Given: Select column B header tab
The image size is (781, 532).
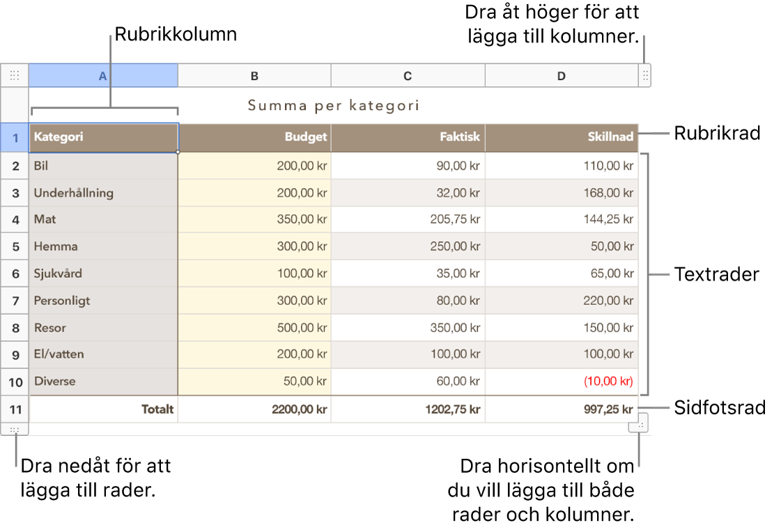Looking at the screenshot, I should pyautogui.click(x=254, y=75).
